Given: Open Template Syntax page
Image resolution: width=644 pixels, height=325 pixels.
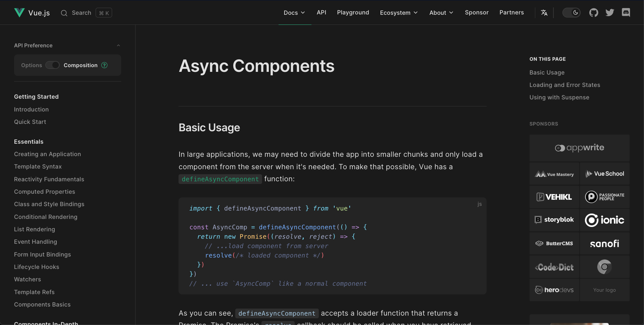Looking at the screenshot, I should pyautogui.click(x=38, y=167).
